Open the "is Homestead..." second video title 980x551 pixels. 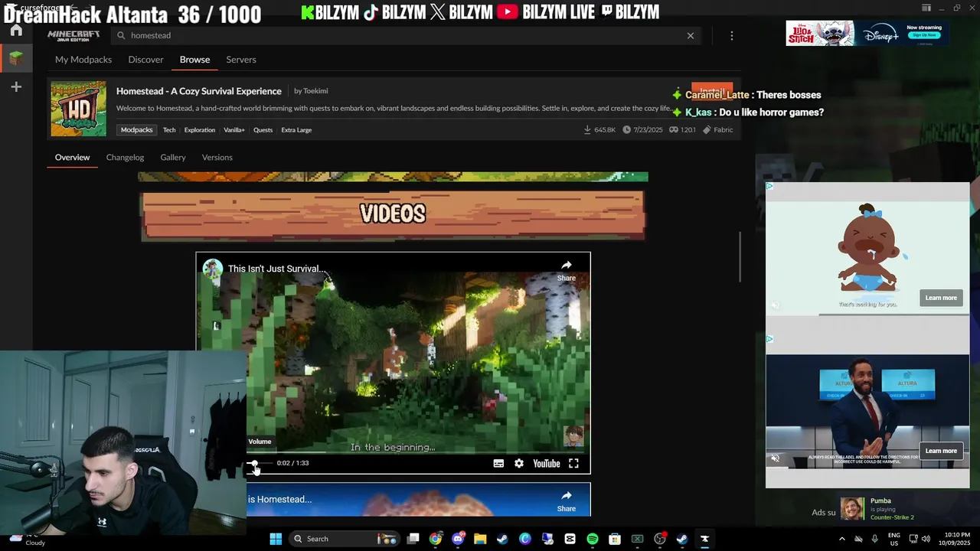tap(279, 500)
